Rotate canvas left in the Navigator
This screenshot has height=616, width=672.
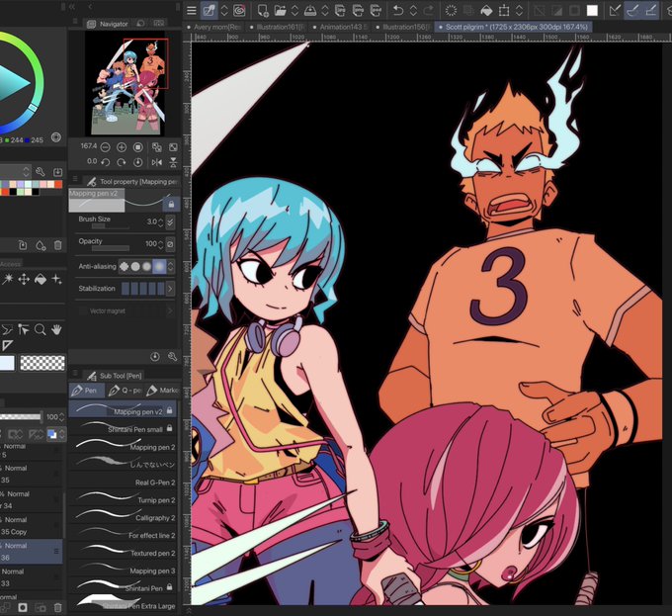[x=105, y=162]
